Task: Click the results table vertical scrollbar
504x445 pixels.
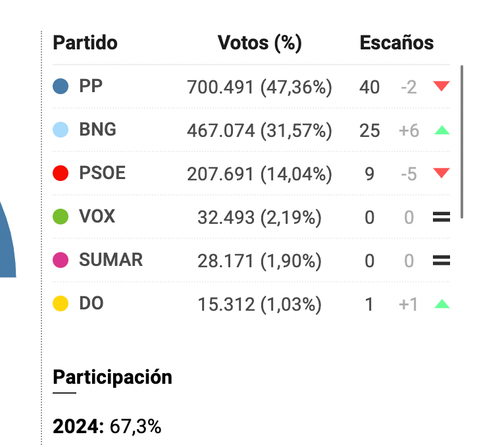Action: tap(462, 142)
